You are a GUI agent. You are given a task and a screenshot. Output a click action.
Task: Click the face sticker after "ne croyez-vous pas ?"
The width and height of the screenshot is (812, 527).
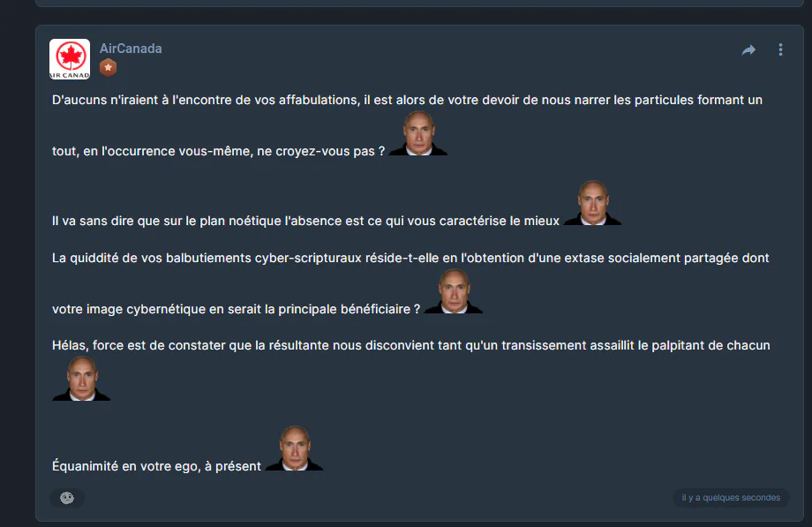pos(417,133)
